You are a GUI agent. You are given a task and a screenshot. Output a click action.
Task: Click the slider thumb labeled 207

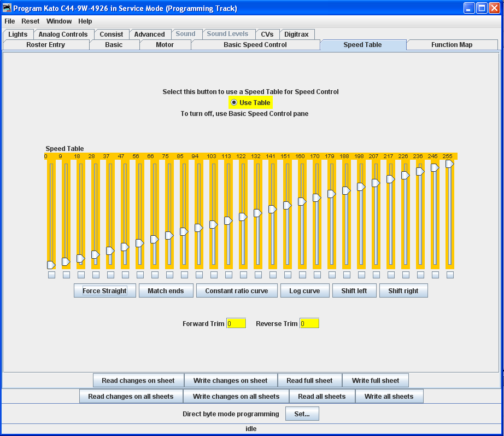tap(376, 183)
